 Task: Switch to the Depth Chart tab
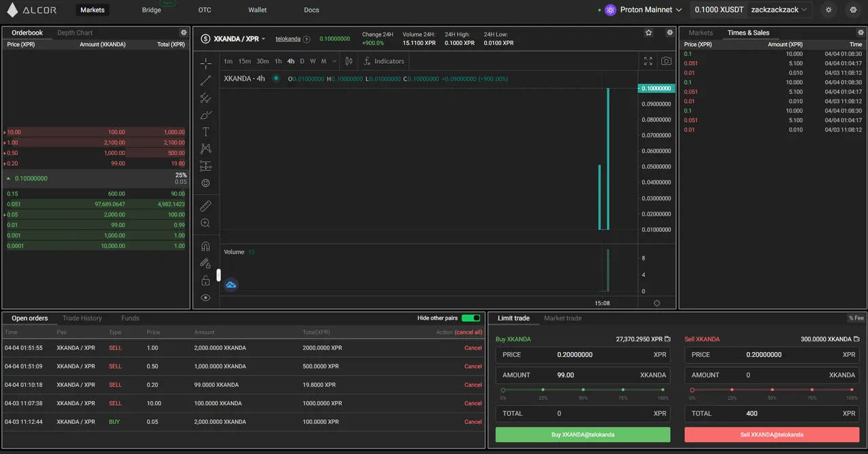[75, 33]
